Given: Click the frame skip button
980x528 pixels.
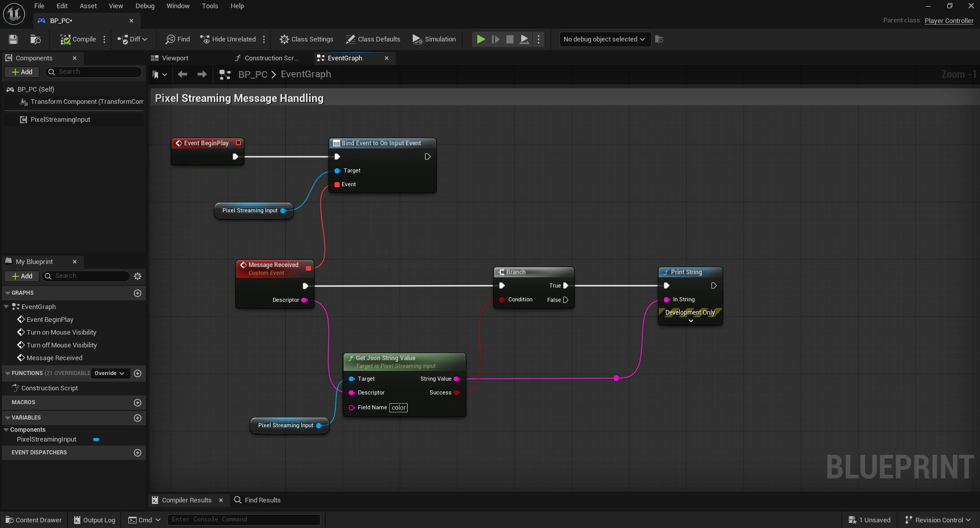Looking at the screenshot, I should click(x=496, y=39).
